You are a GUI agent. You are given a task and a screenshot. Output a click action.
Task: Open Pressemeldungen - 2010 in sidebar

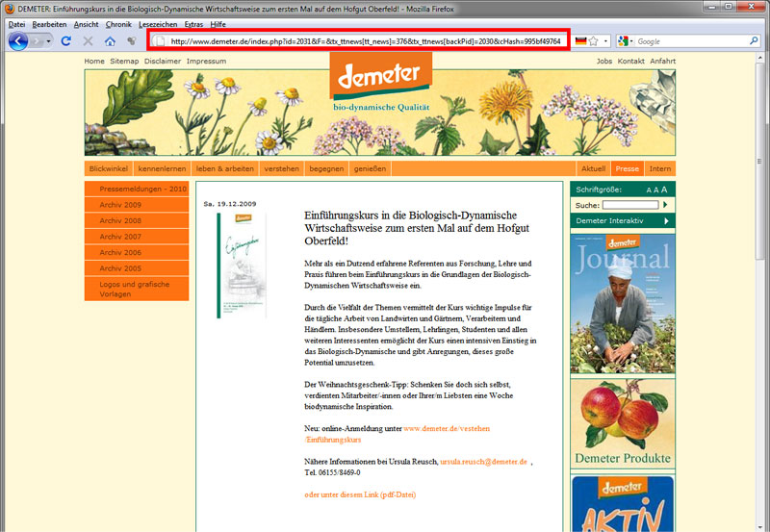click(x=137, y=189)
